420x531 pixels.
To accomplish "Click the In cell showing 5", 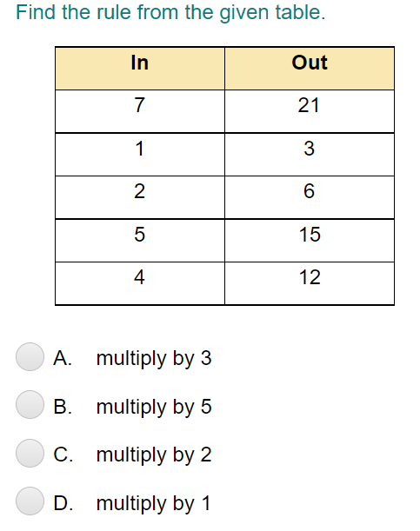I will pos(140,241).
